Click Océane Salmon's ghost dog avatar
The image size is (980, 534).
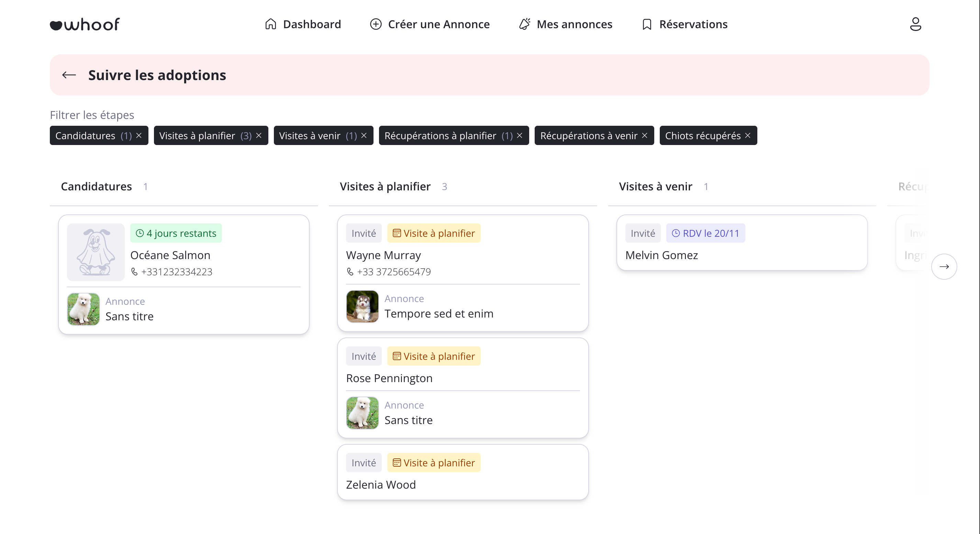click(96, 252)
